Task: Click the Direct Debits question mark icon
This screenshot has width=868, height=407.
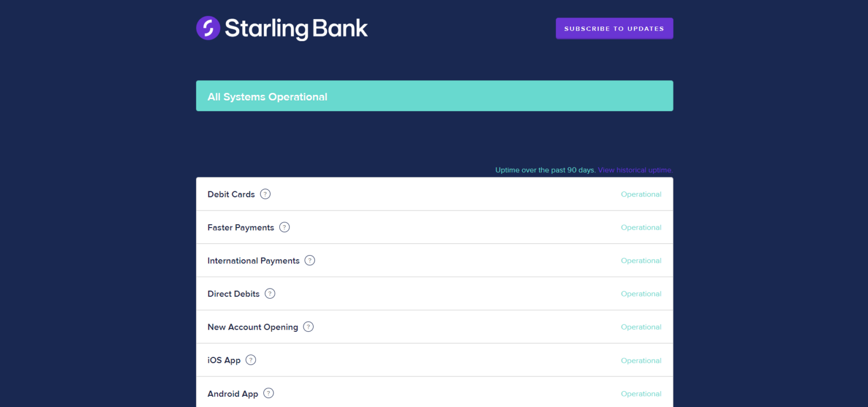Action: (270, 293)
